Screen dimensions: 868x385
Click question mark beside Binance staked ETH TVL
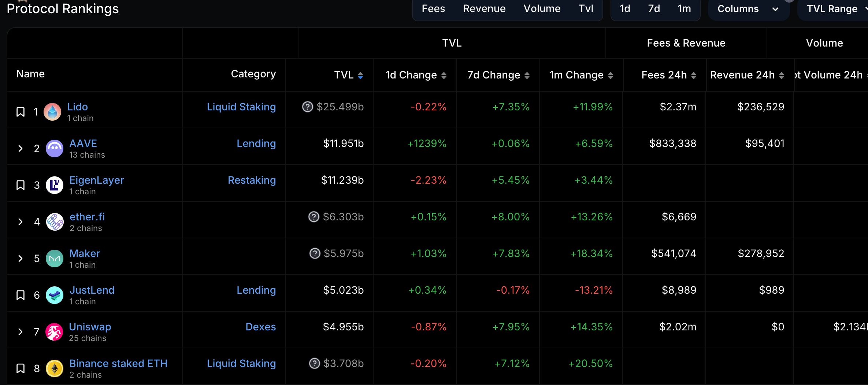pos(315,363)
